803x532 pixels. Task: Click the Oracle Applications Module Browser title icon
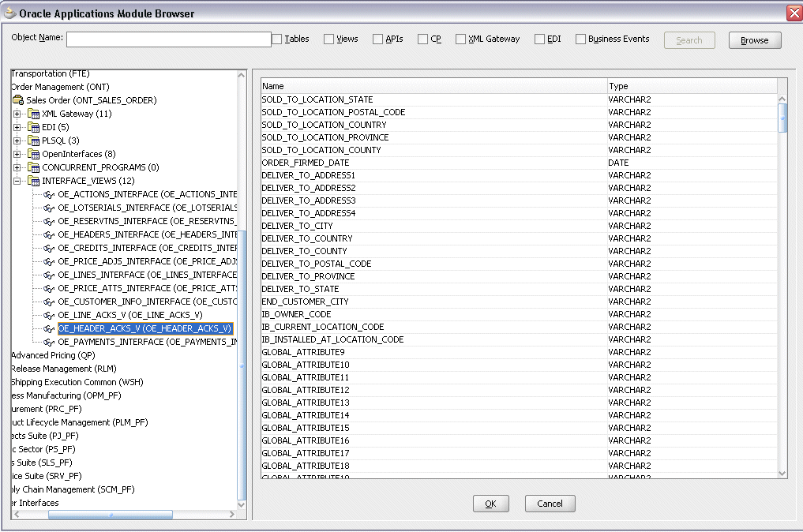pyautogui.click(x=9, y=13)
